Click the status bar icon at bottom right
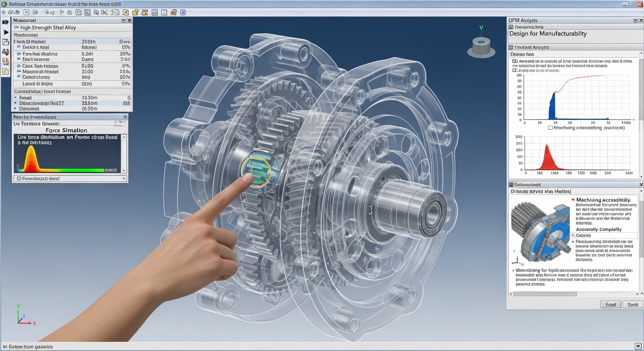This screenshot has width=644, height=351. pos(638,346)
